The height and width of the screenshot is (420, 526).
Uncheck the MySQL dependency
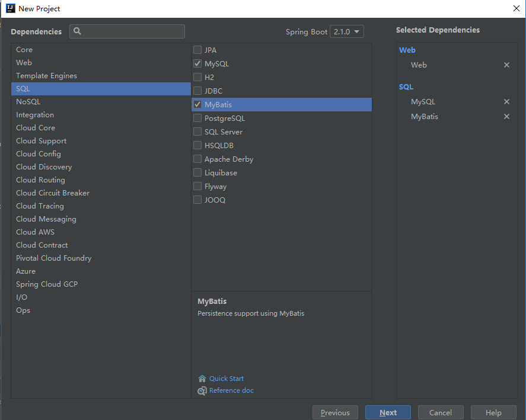click(197, 63)
